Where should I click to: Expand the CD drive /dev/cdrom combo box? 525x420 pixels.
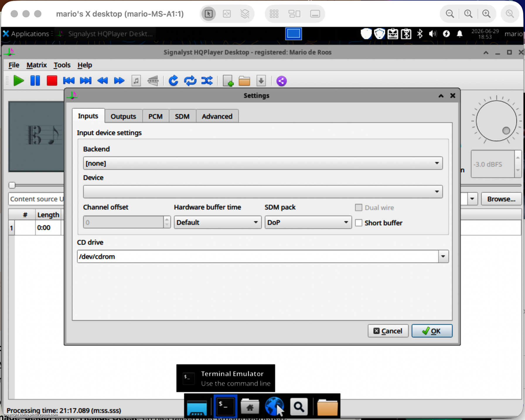coord(443,257)
